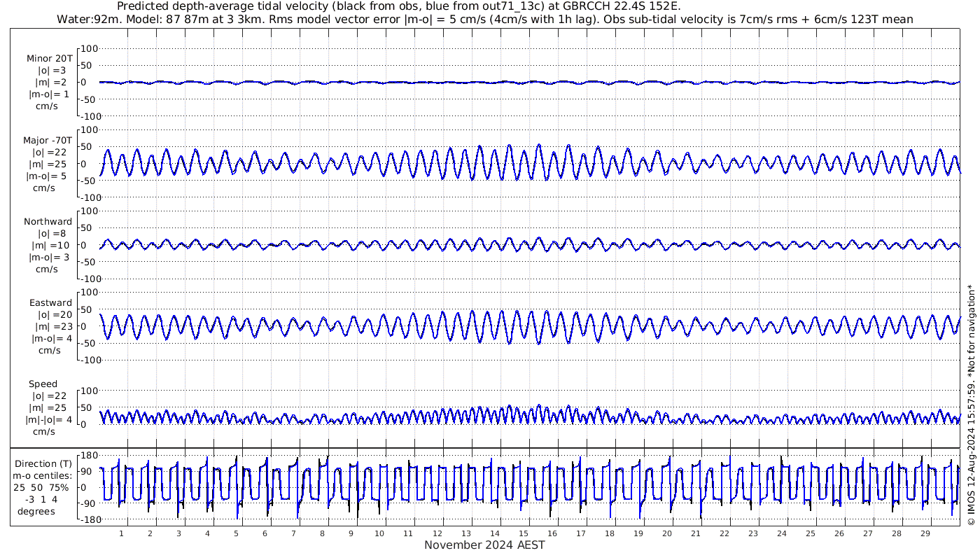Image resolution: width=980 pixels, height=560 pixels.
Task: Click the 'Minor 20T' panel label
Action: [49, 59]
